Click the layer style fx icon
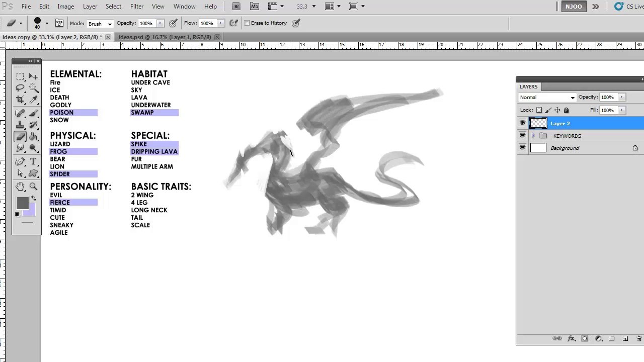The width and height of the screenshot is (644, 362). click(x=571, y=339)
